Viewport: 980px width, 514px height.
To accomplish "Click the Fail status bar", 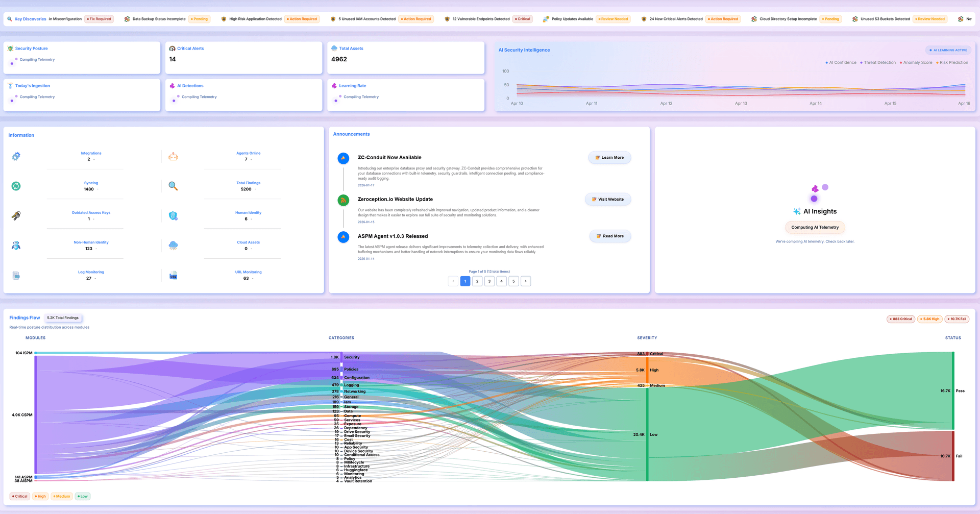I will click(x=953, y=456).
